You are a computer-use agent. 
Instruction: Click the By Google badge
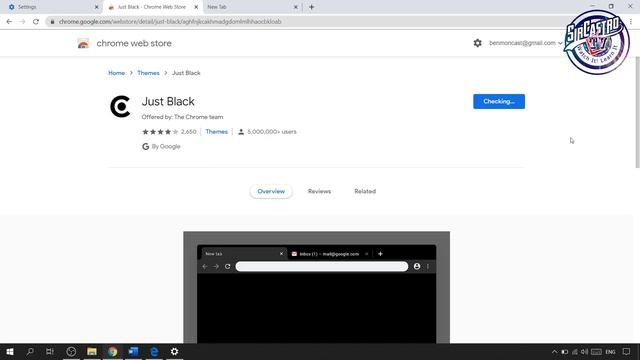tap(161, 146)
